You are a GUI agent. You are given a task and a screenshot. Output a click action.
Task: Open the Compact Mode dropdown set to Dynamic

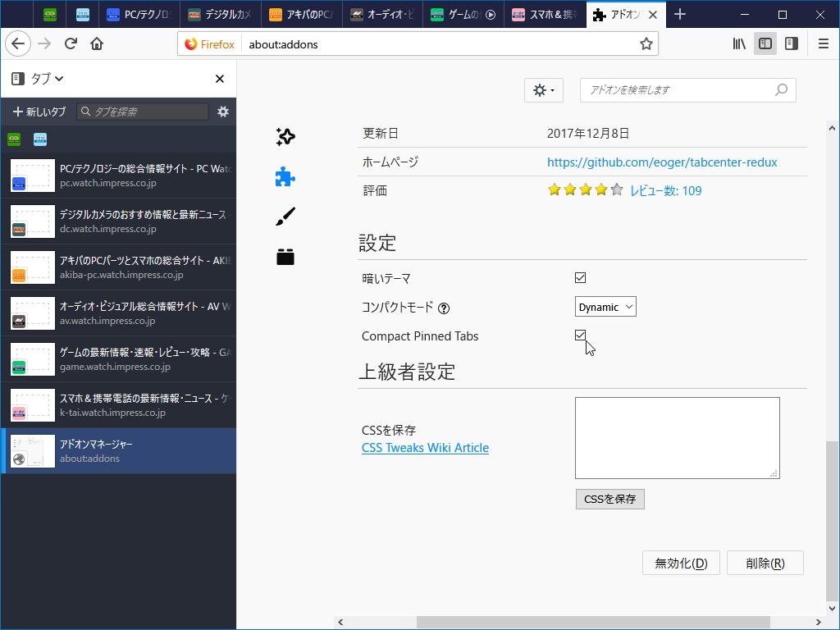pos(605,306)
